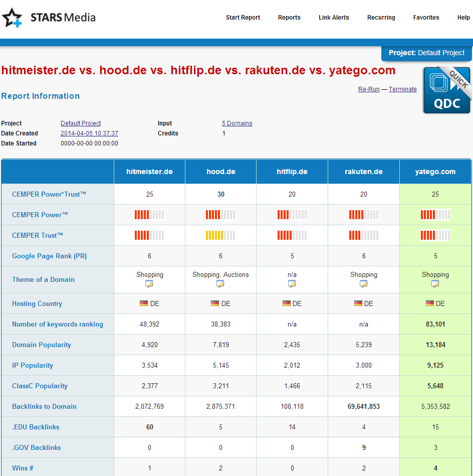Click CEMPER Trust bar for hitflip.de
Screen dimensions: 473x476
tap(292, 235)
